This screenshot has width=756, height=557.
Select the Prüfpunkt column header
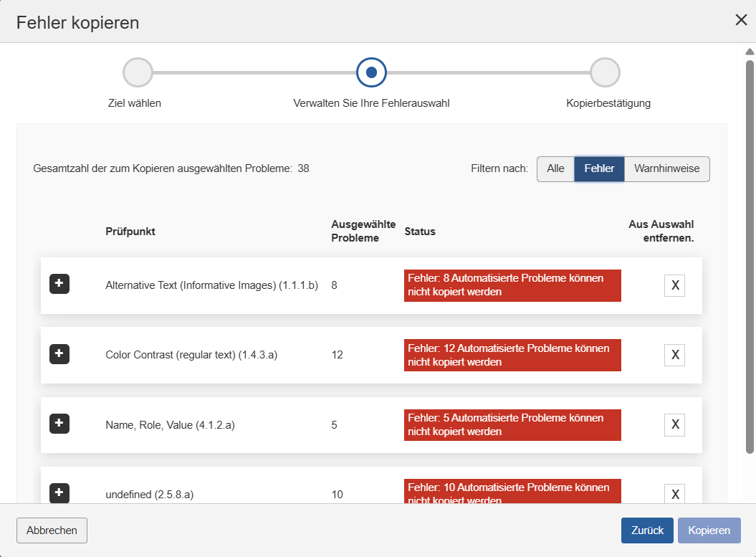click(130, 231)
